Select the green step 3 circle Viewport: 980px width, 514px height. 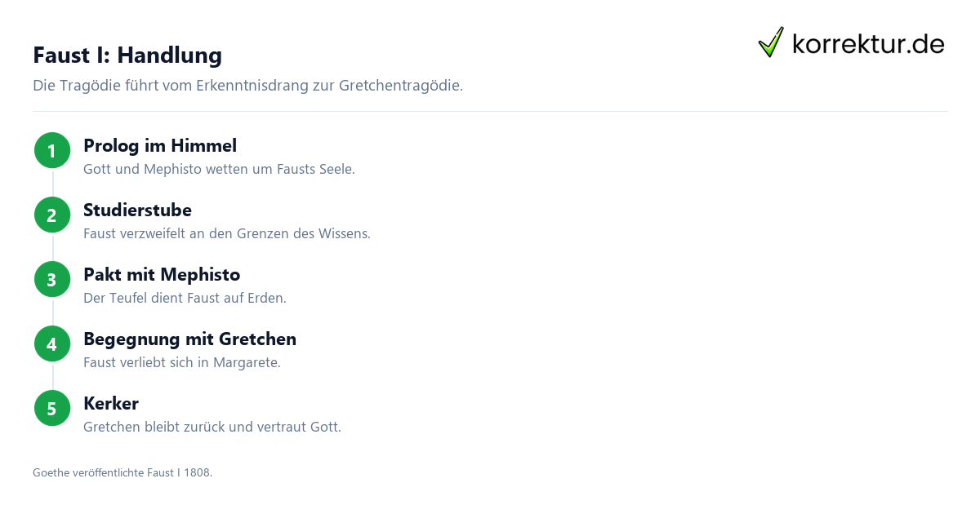[52, 279]
